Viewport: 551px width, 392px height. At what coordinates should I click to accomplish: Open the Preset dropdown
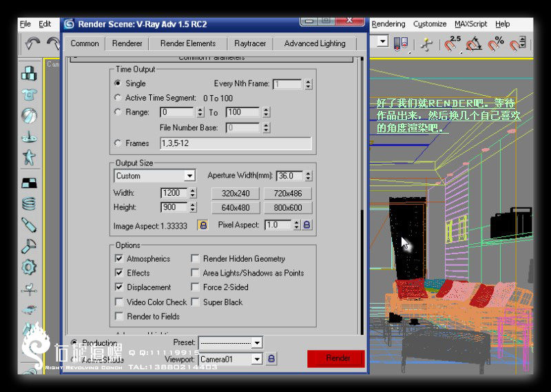click(x=230, y=342)
